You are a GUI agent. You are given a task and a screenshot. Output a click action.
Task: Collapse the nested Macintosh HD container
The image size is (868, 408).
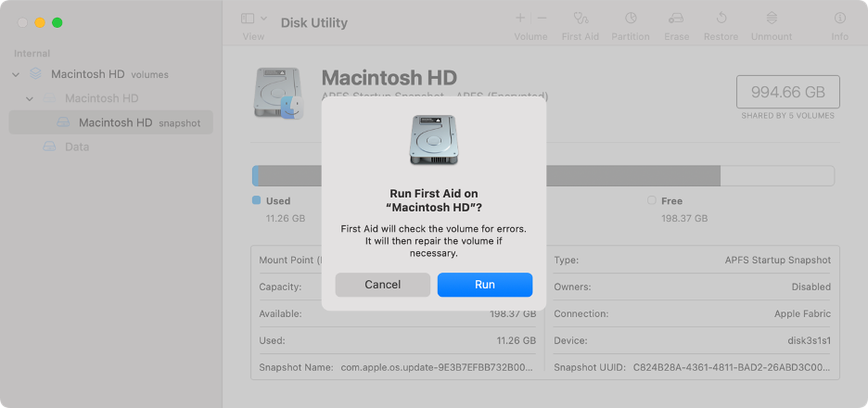[x=30, y=98]
